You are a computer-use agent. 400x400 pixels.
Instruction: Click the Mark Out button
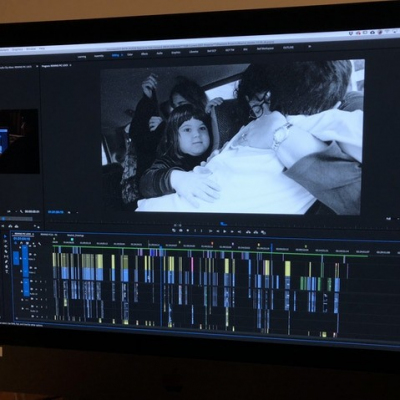[x=201, y=231]
